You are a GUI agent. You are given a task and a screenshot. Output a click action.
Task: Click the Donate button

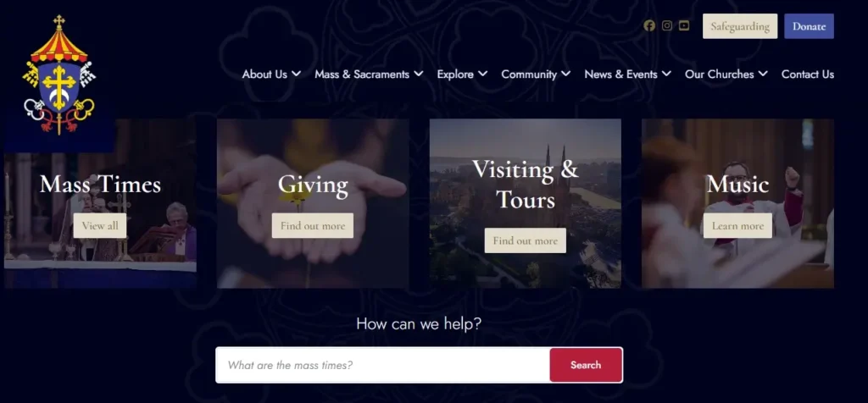809,26
